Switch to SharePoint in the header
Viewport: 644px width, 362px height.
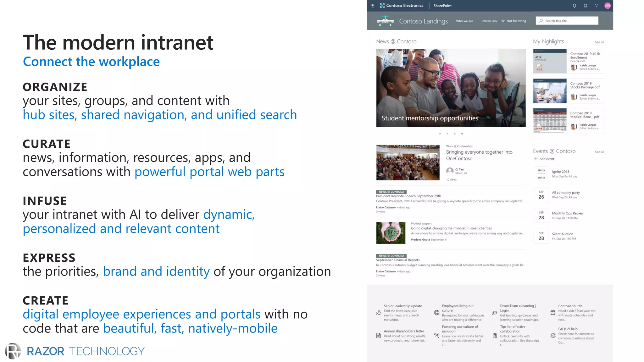tap(442, 6)
